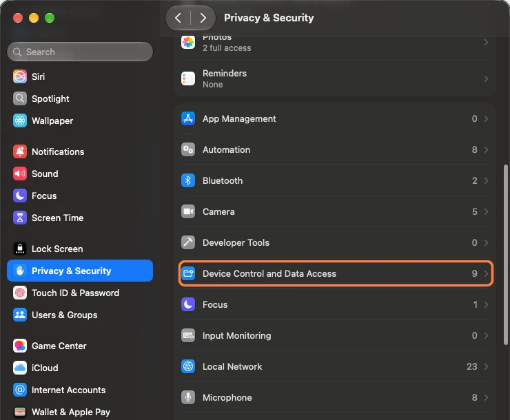Image resolution: width=510 pixels, height=420 pixels.
Task: Go forward with the right arrow
Action: 203,17
